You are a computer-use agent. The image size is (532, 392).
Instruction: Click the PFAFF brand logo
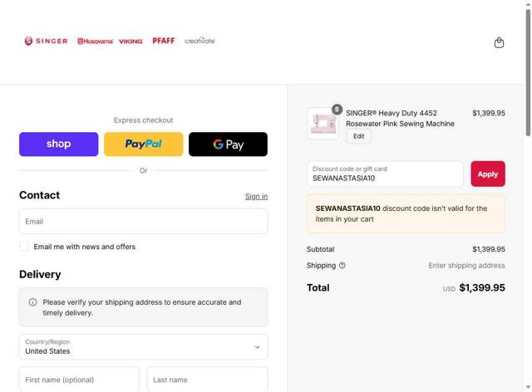tap(164, 41)
